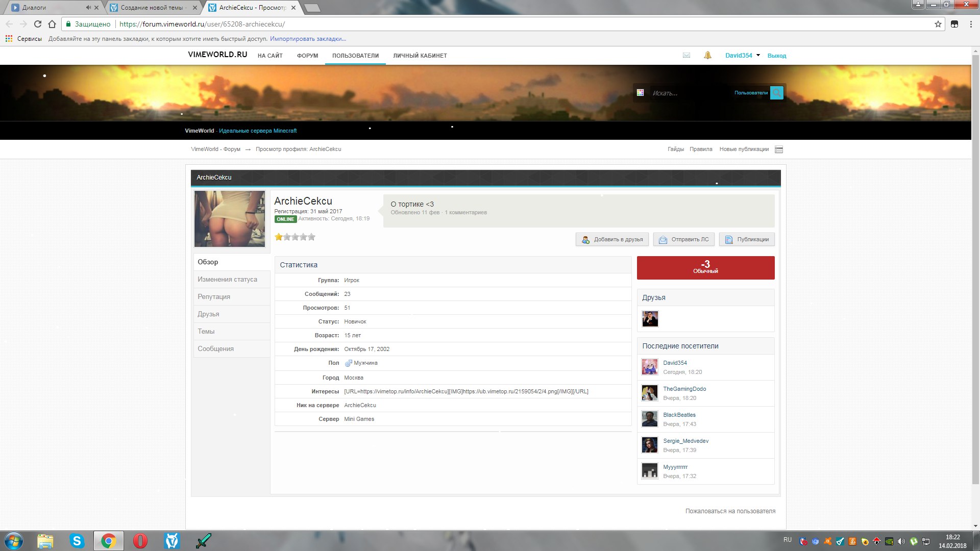Image resolution: width=980 pixels, height=551 pixels.
Task: Open the notifications bell icon
Action: [x=707, y=55]
